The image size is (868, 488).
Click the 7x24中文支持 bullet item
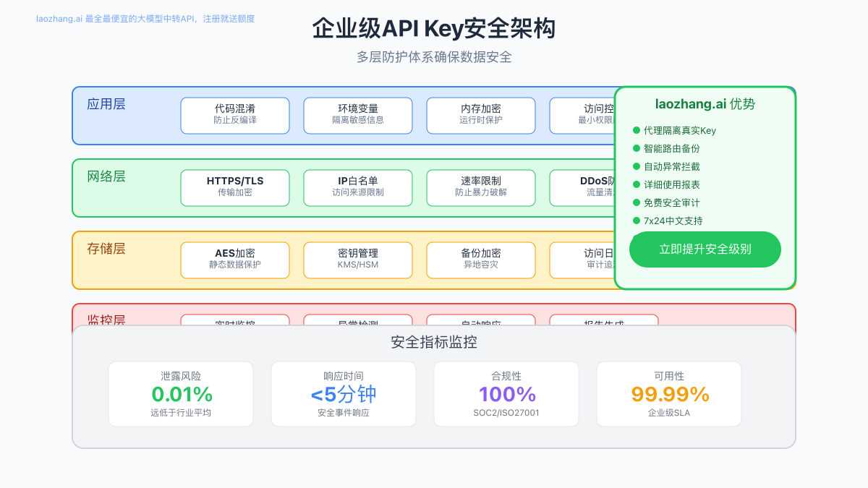pyautogui.click(x=668, y=221)
